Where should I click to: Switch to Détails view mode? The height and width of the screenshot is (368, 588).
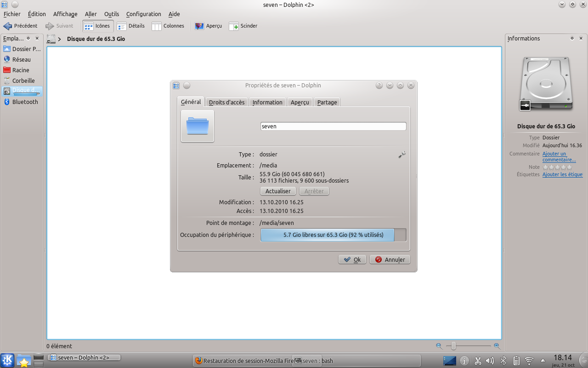tap(131, 26)
